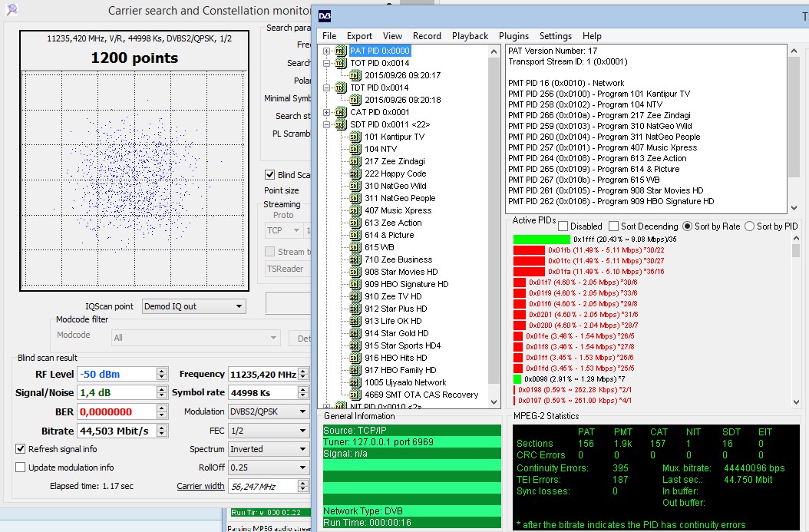Click the CAT PID 0x0001 table icon
The image size is (809, 532).
tap(341, 112)
